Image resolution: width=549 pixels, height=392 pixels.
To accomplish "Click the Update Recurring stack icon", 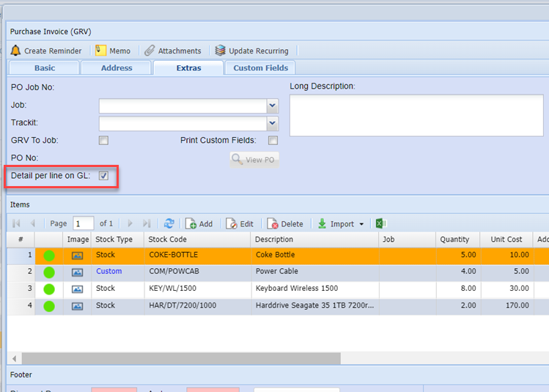I will click(x=220, y=51).
